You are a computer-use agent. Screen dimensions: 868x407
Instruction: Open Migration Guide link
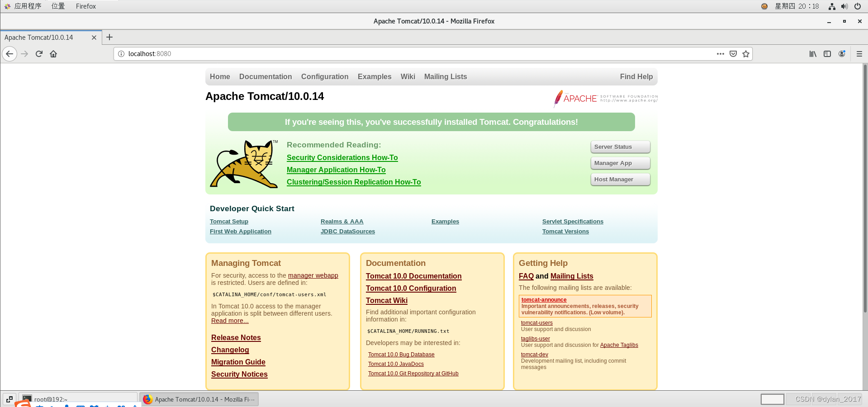(x=238, y=362)
